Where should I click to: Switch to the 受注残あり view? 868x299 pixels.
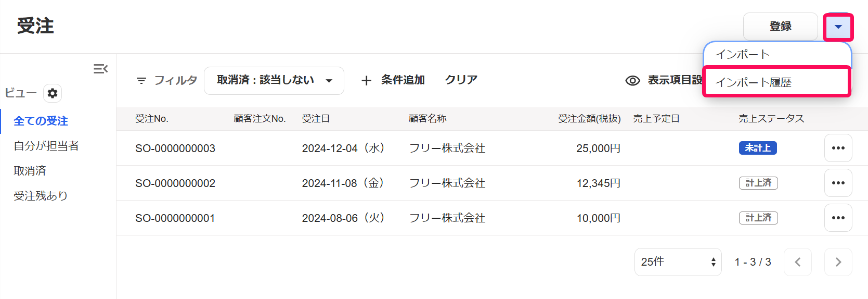[x=41, y=196]
